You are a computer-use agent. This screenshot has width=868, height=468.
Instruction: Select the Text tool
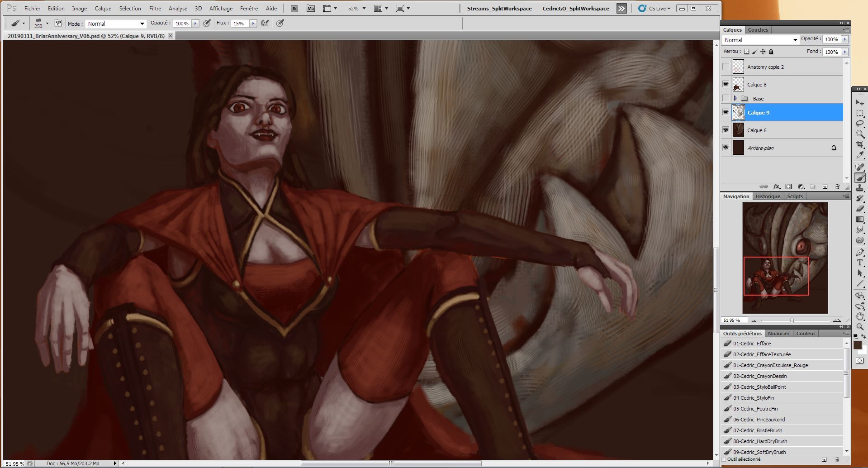point(860,263)
